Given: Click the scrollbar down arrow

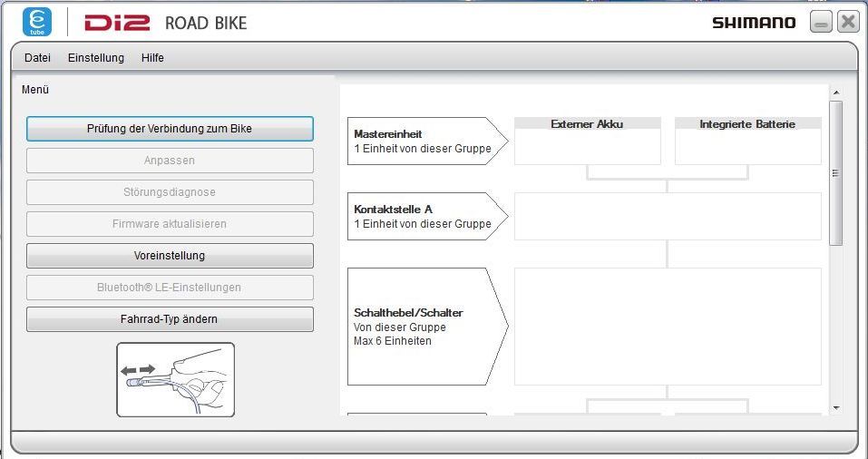Looking at the screenshot, I should click(836, 408).
